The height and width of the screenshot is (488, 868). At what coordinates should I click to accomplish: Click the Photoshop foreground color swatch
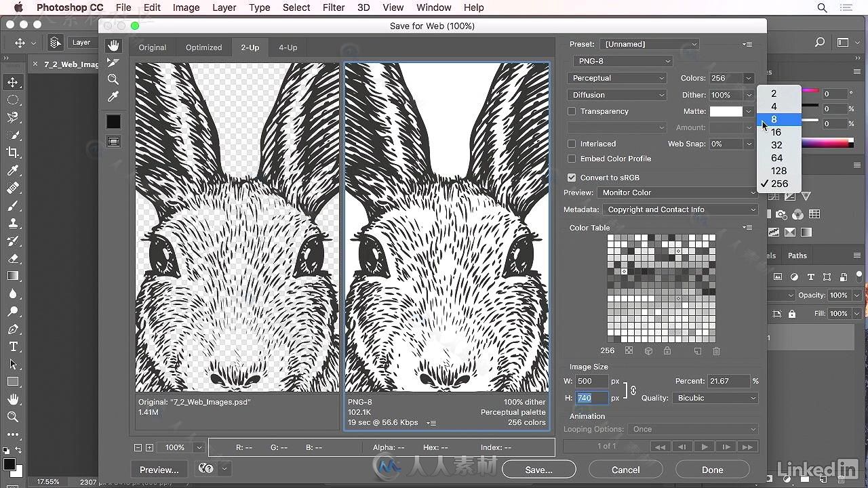[9, 464]
